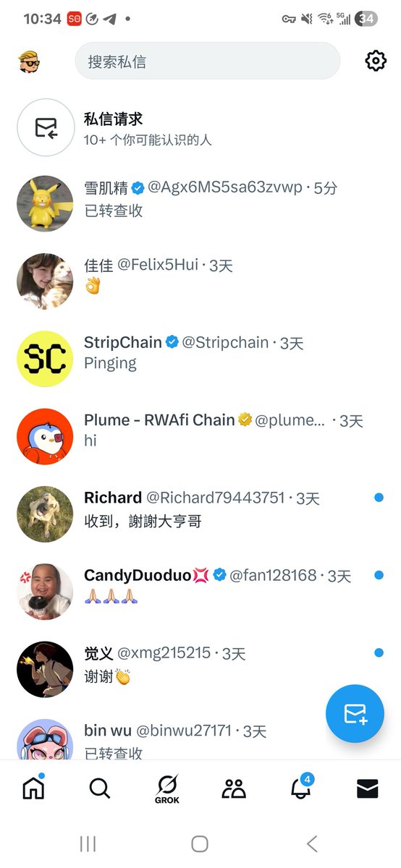
Task: Open the settings gear icon
Action: pos(376,61)
